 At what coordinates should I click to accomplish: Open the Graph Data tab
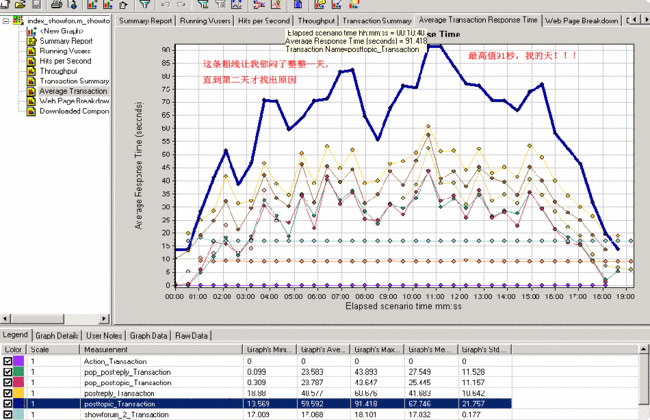coord(148,336)
